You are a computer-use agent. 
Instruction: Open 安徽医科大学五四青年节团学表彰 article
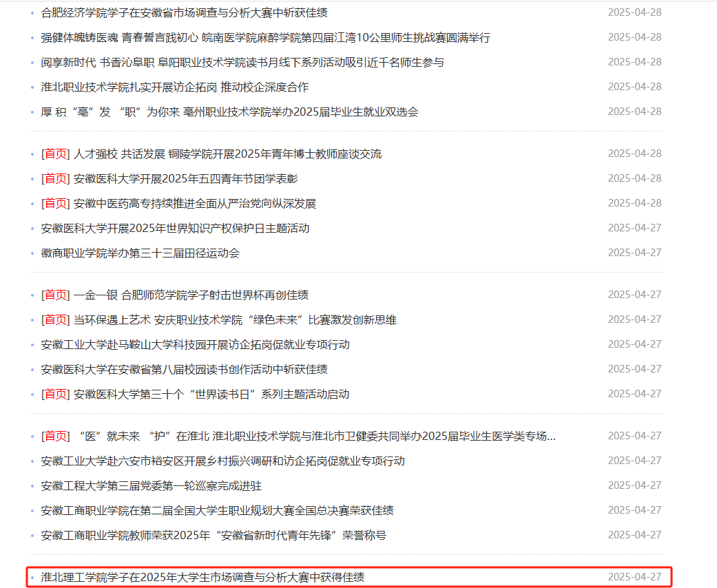click(185, 178)
